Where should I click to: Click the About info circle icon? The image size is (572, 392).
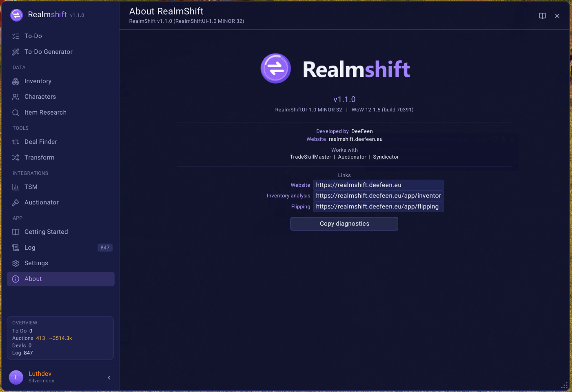[16, 279]
